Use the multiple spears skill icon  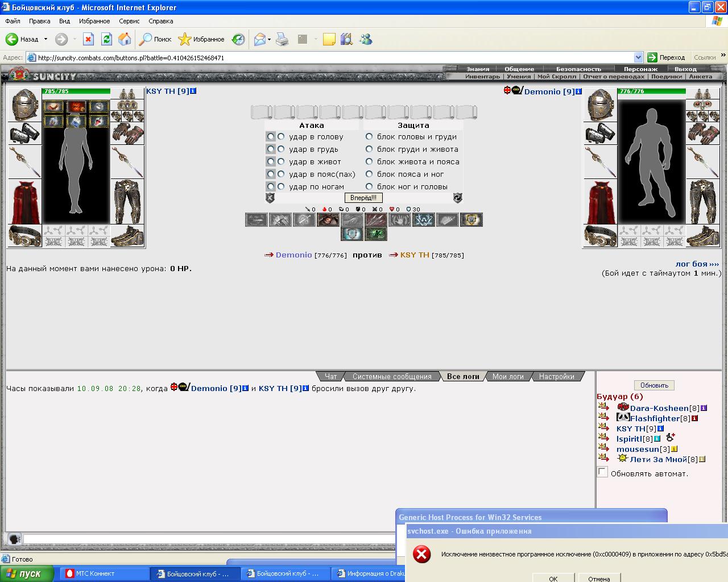click(375, 219)
